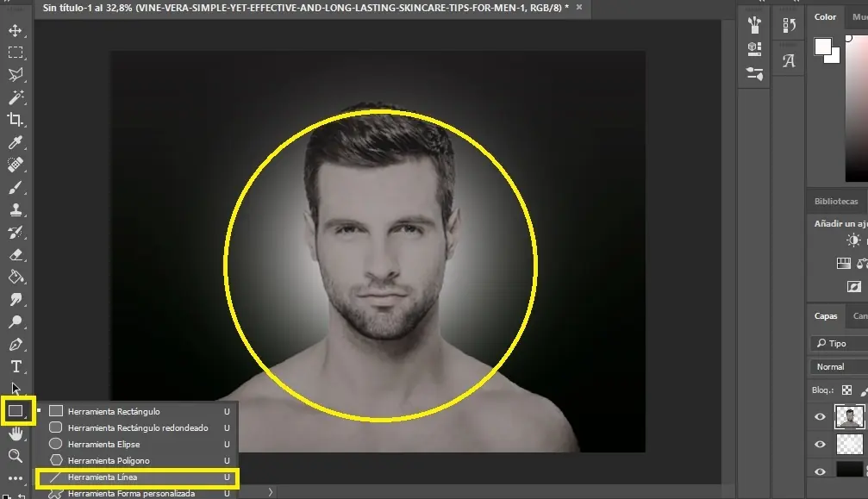Open the Normal blend mode dropdown
This screenshot has width=868, height=499.
(838, 367)
